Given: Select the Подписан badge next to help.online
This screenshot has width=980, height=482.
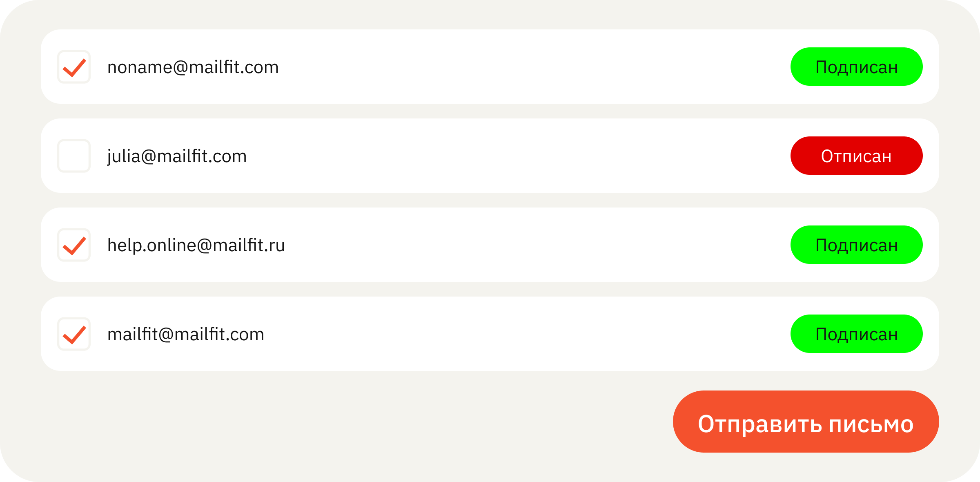Looking at the screenshot, I should point(856,245).
